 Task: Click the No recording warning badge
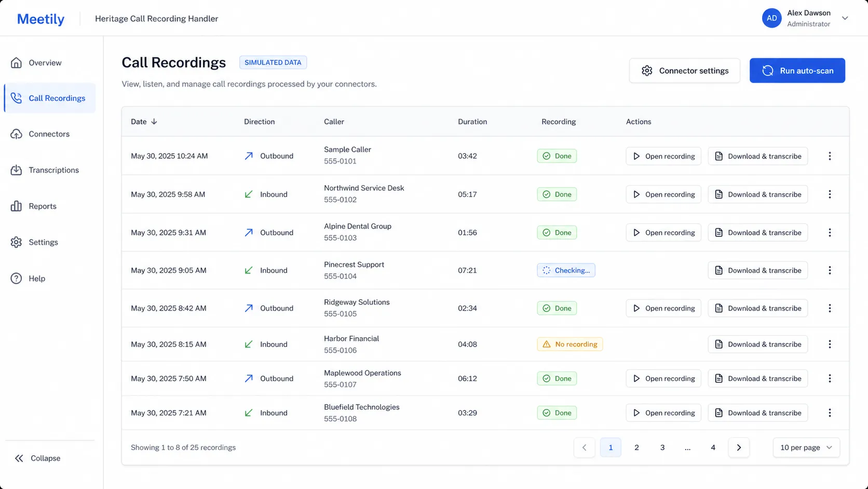pyautogui.click(x=569, y=344)
